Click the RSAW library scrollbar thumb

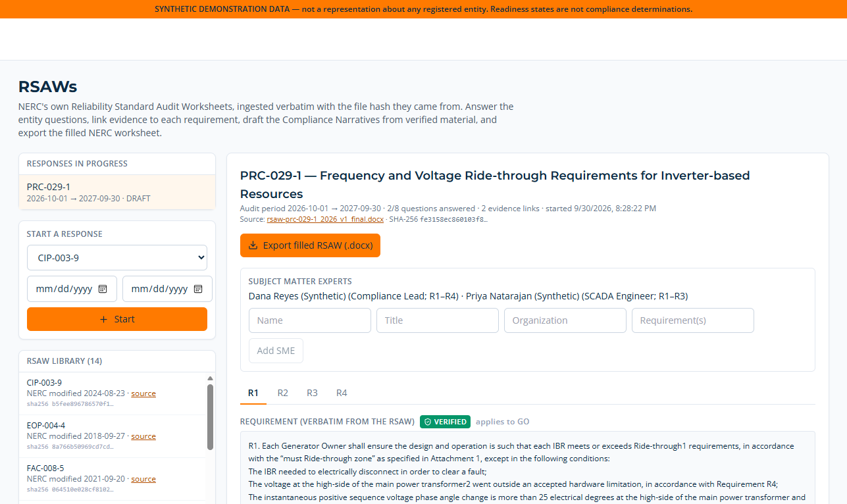click(211, 417)
